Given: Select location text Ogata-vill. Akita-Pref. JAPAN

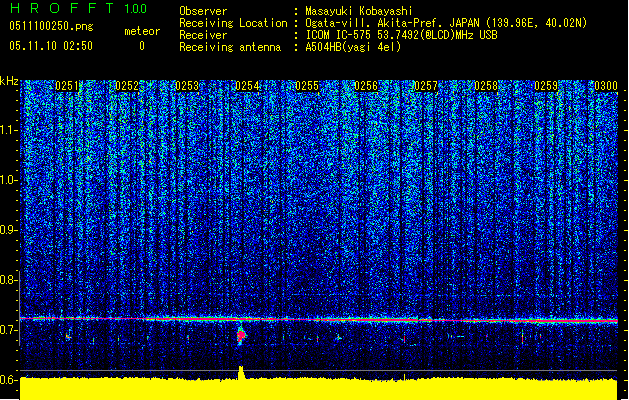Looking at the screenshot, I should click(394, 23).
